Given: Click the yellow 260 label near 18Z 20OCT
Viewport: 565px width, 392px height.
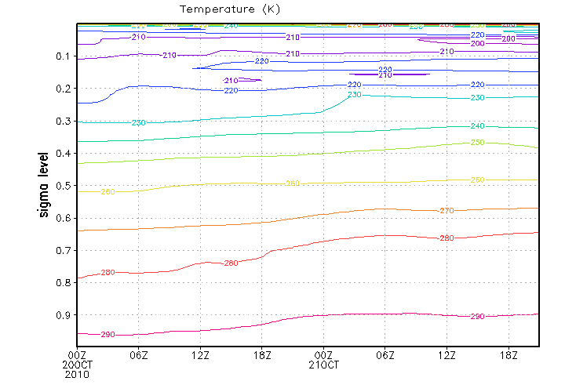Looking at the screenshot, I should click(293, 183).
